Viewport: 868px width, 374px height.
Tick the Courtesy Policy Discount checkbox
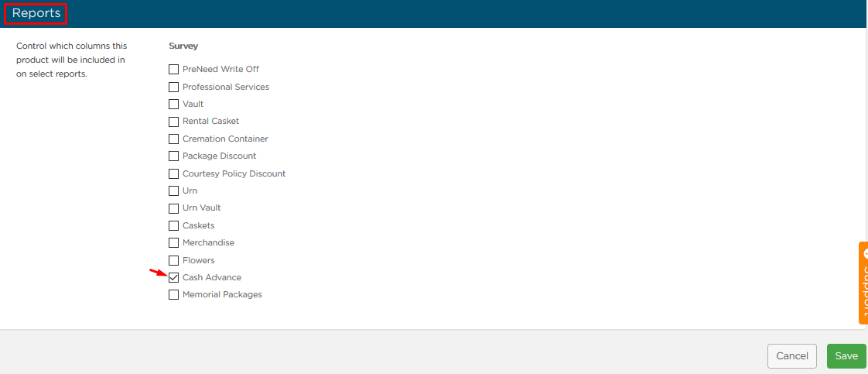pos(174,174)
